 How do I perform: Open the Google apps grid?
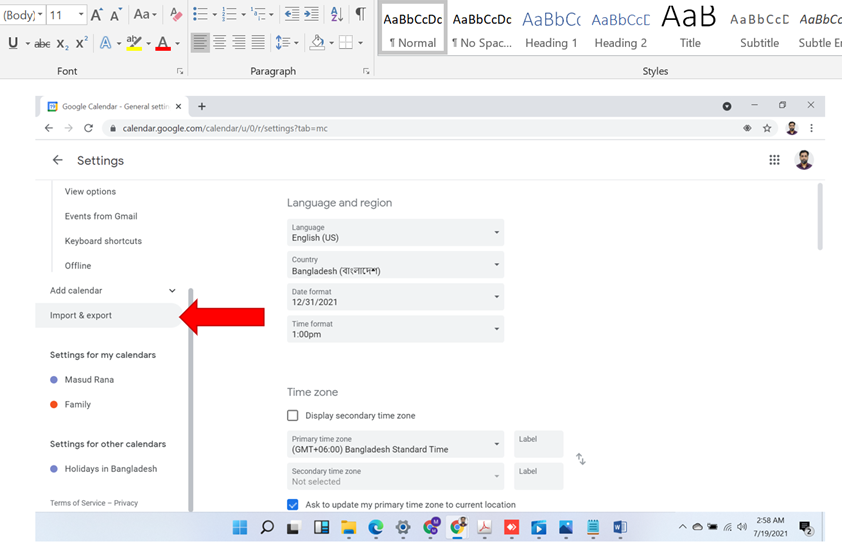pos(774,160)
